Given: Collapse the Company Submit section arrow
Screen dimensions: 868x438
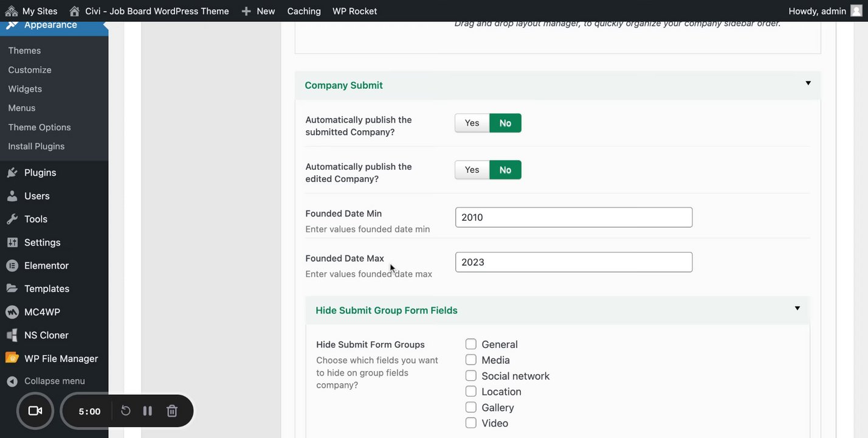Looking at the screenshot, I should (808, 83).
